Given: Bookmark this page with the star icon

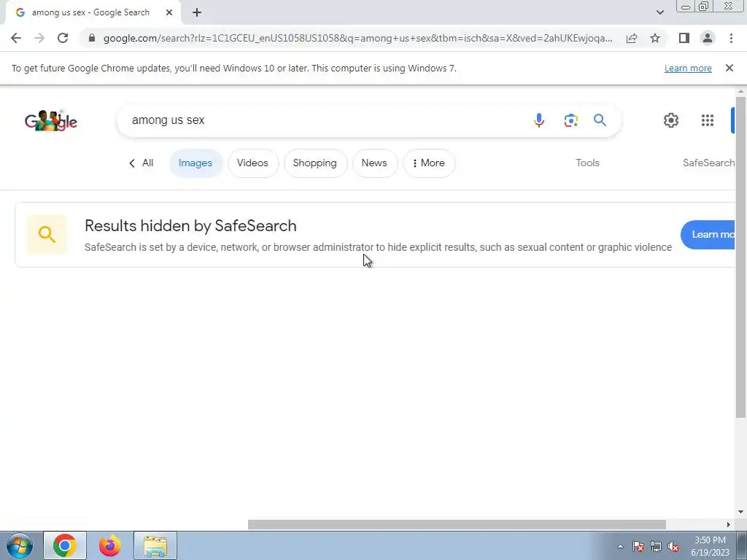Looking at the screenshot, I should pyautogui.click(x=655, y=38).
